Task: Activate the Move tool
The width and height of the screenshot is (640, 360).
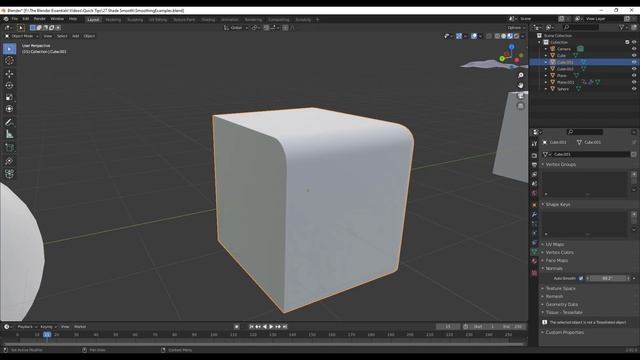Action: coord(9,74)
